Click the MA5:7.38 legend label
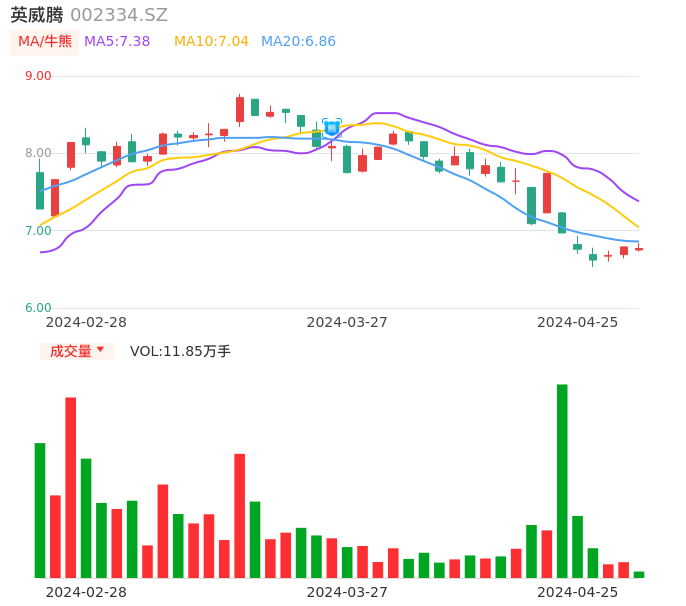Screen dimensions: 686x606 coord(117,42)
